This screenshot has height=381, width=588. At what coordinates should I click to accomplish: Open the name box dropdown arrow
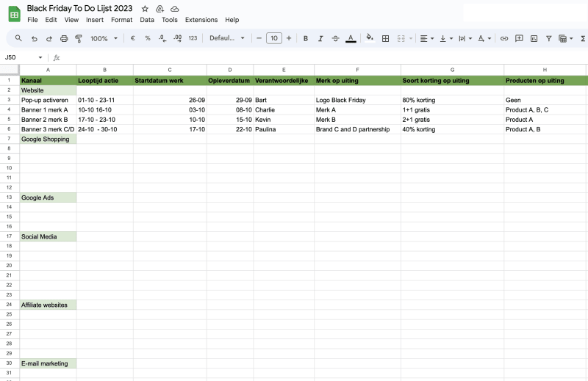pyautogui.click(x=40, y=57)
